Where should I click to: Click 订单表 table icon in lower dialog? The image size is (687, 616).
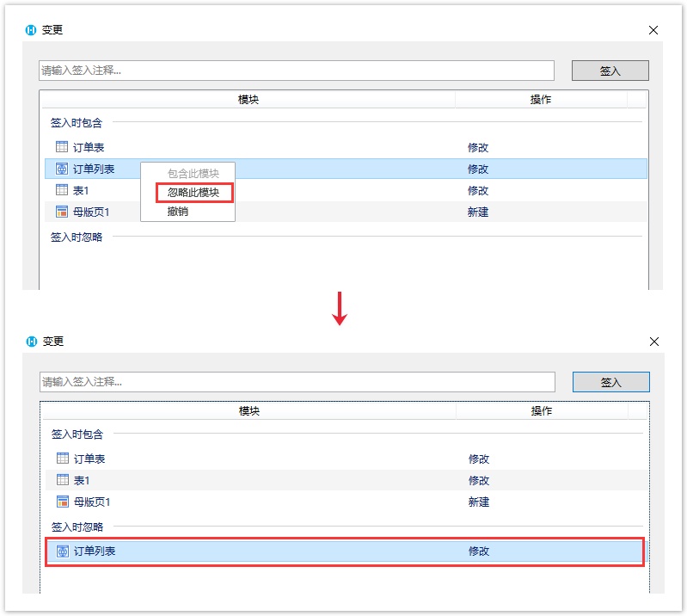click(x=63, y=459)
